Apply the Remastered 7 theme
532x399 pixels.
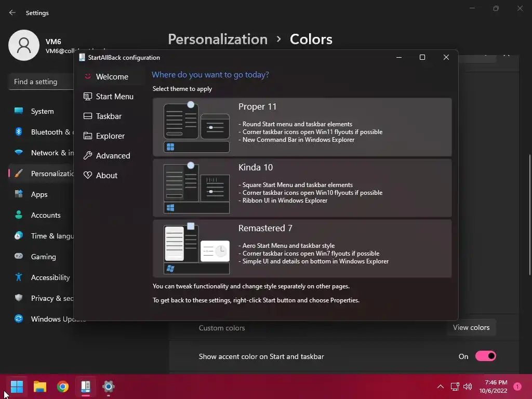click(302, 248)
